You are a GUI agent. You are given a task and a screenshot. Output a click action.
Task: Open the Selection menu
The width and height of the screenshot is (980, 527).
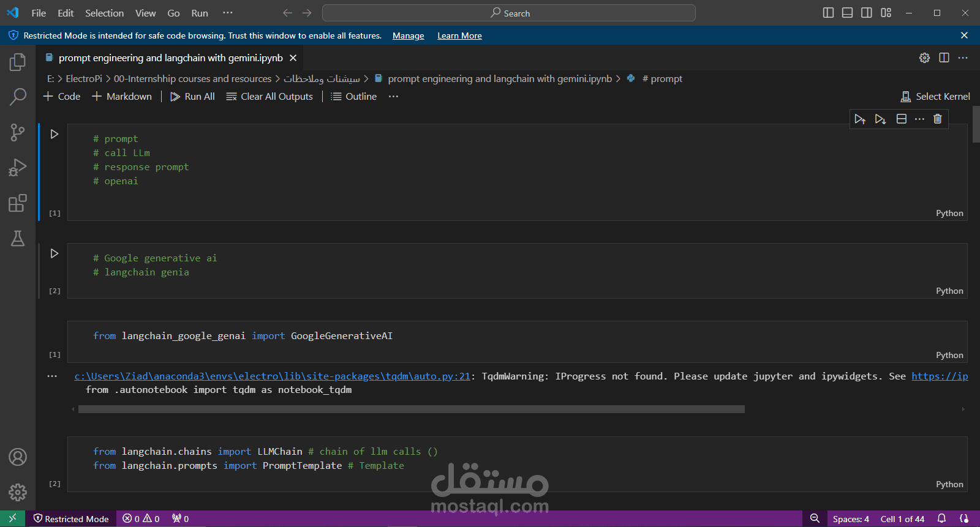[104, 13]
